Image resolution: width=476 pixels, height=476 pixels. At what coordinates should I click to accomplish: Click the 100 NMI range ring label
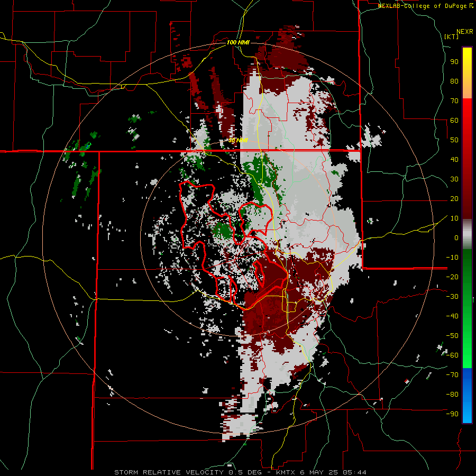point(238,42)
